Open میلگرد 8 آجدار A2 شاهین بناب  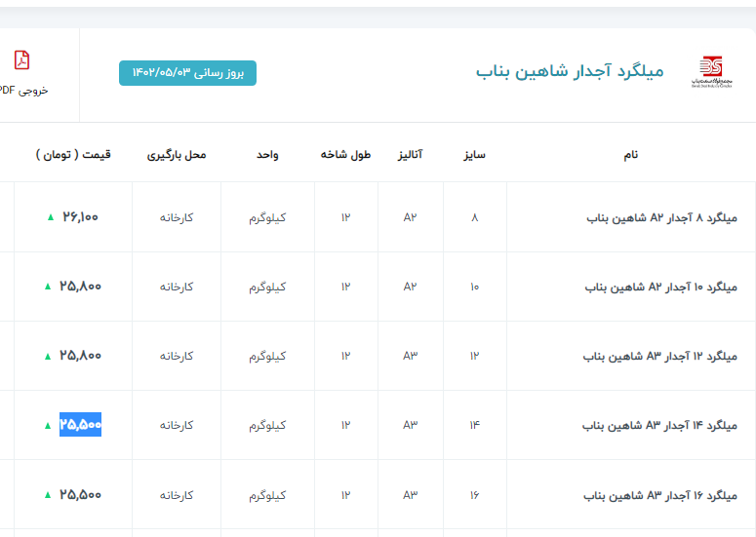point(661,217)
